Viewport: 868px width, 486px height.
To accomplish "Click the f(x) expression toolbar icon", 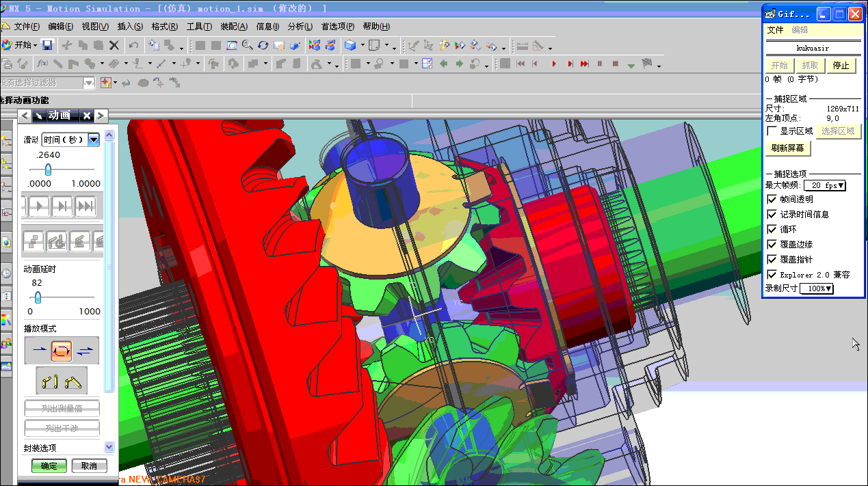I will click(42, 64).
